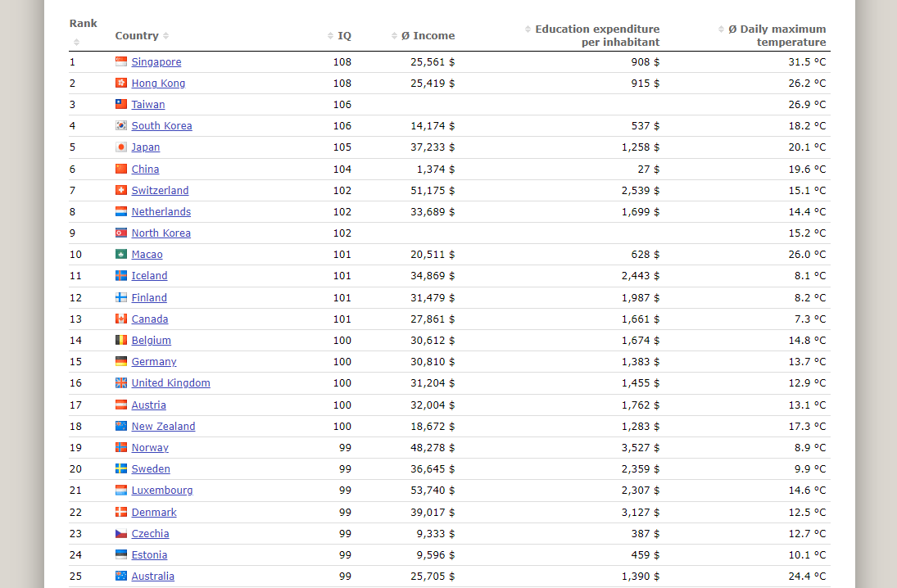Open the China country link
Viewport: 897px width, 588px height.
[x=145, y=169]
